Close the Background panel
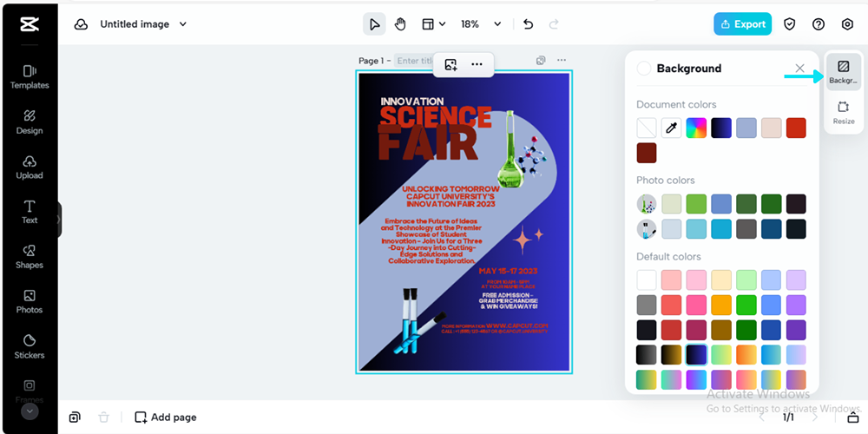This screenshot has height=434, width=868. point(799,68)
